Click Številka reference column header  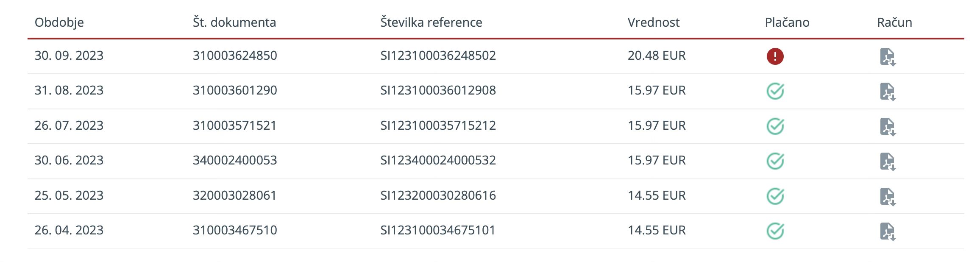pos(431,22)
